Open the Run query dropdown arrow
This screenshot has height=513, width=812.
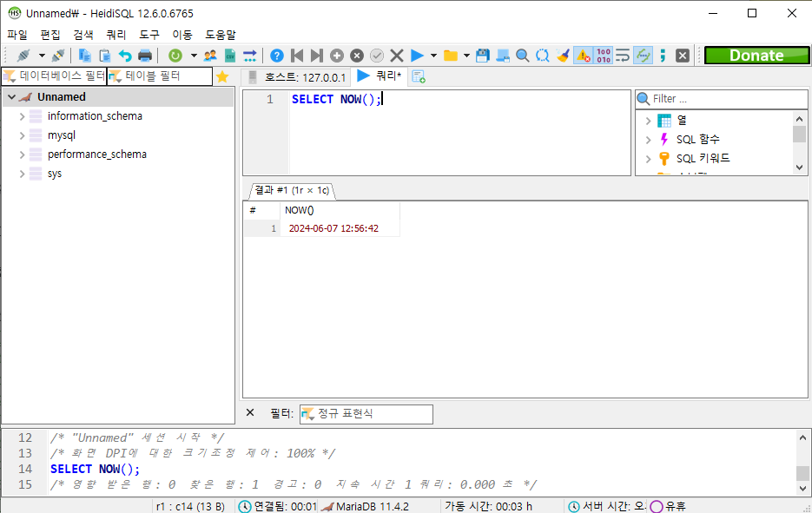433,56
